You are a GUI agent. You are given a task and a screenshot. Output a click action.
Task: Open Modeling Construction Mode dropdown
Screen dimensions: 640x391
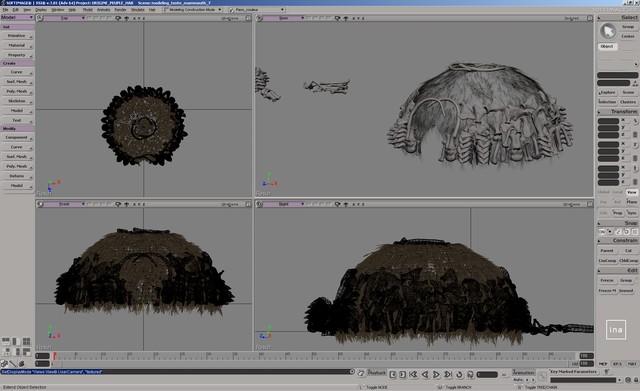tap(193, 9)
